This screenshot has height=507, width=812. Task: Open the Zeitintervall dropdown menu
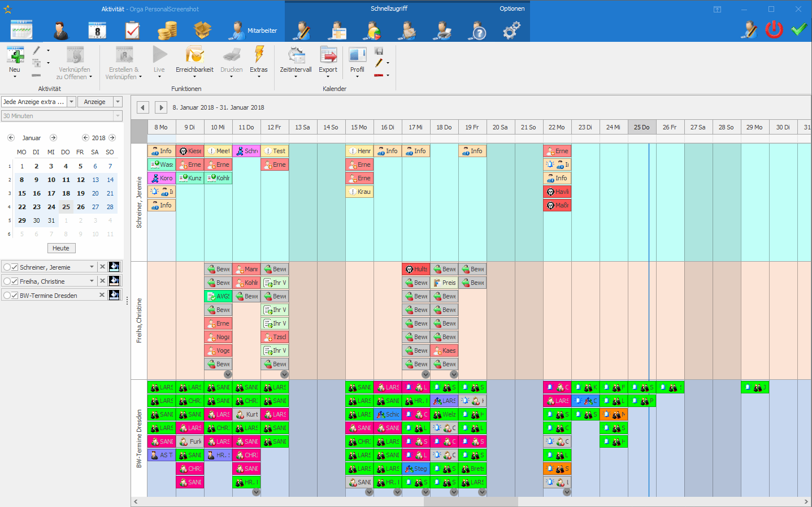click(x=296, y=77)
